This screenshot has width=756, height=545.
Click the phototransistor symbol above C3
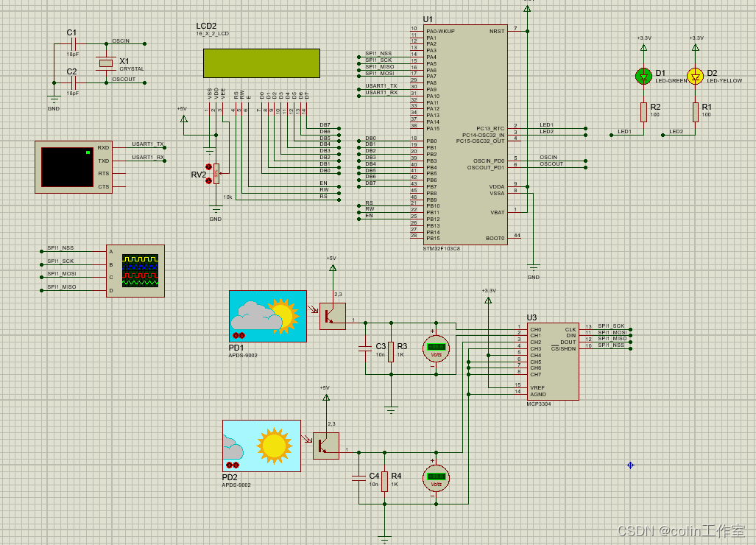pyautogui.click(x=332, y=315)
